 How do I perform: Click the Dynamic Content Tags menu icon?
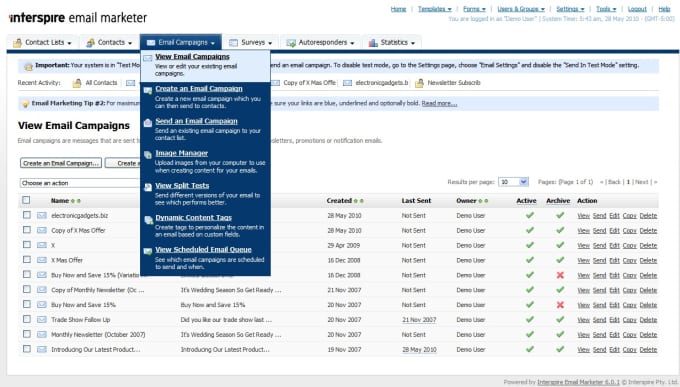pyautogui.click(x=148, y=219)
